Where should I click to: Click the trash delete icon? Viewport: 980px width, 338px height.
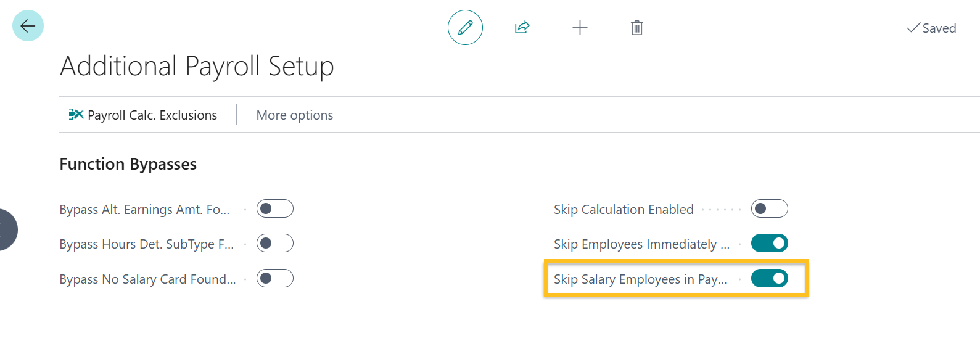[636, 28]
